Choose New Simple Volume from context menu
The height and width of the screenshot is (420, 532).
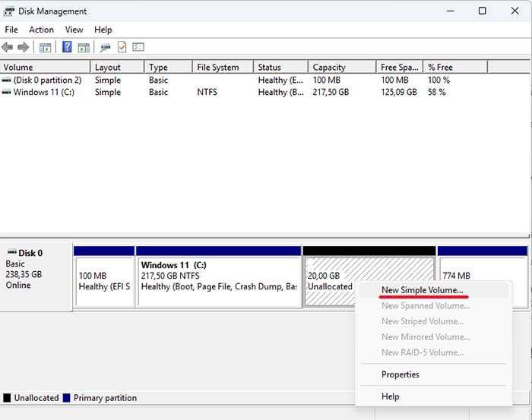point(422,290)
